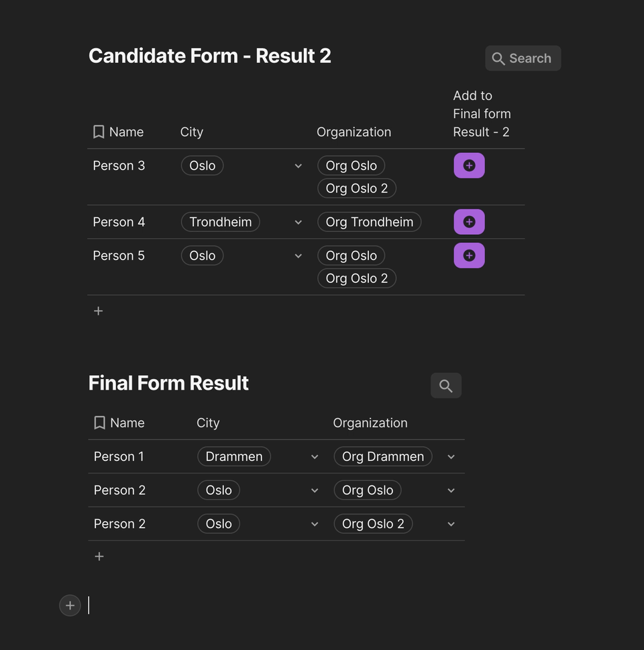Click plus icon to insert new block

[x=70, y=605]
